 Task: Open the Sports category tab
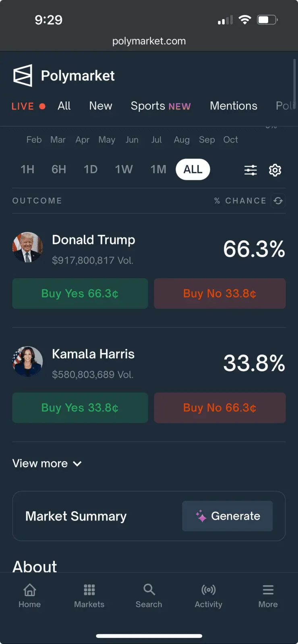(160, 106)
